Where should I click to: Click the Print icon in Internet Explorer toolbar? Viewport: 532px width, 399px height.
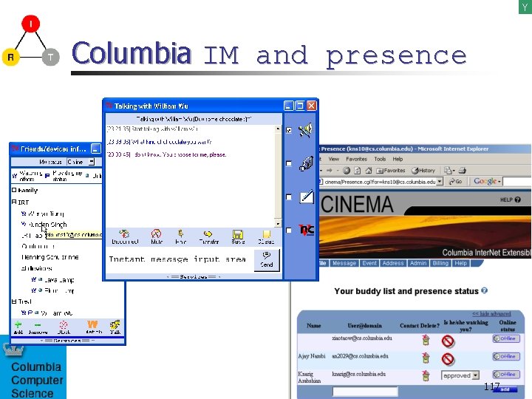(463, 171)
